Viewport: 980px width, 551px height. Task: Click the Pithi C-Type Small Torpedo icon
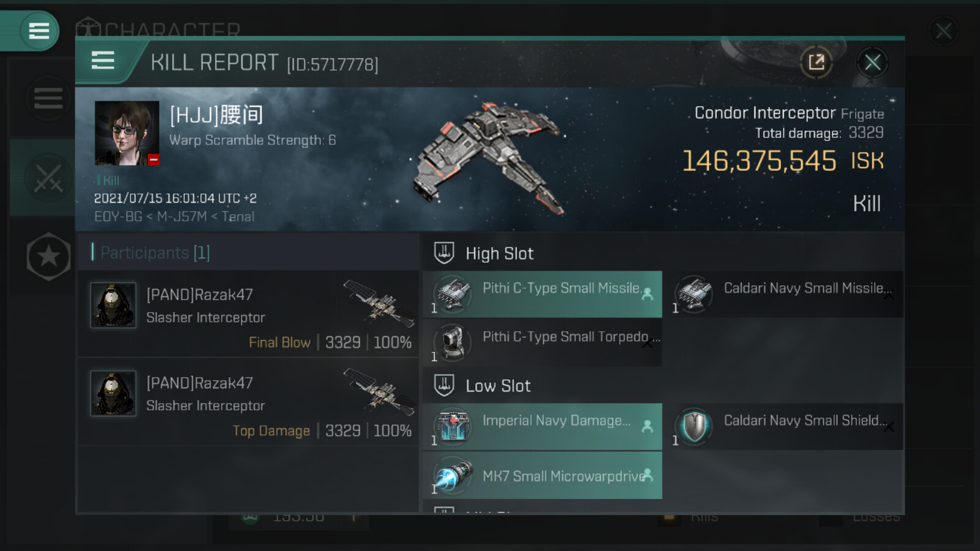pos(453,342)
